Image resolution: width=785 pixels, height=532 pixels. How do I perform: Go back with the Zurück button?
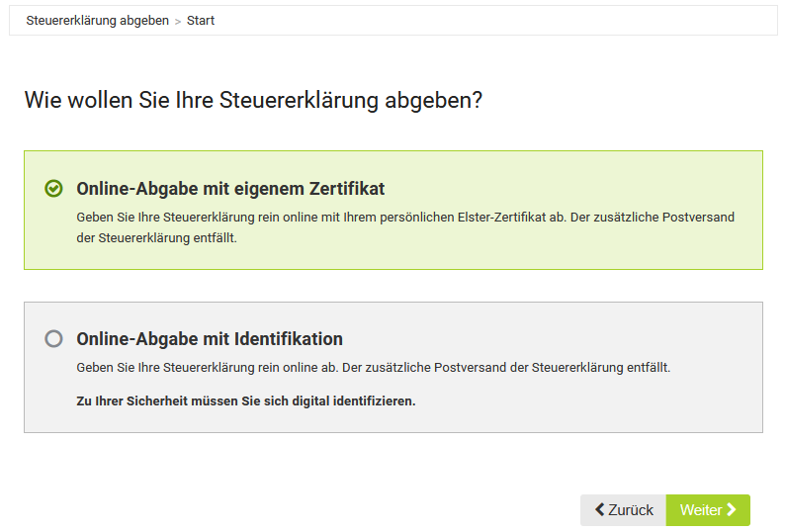pos(623,510)
